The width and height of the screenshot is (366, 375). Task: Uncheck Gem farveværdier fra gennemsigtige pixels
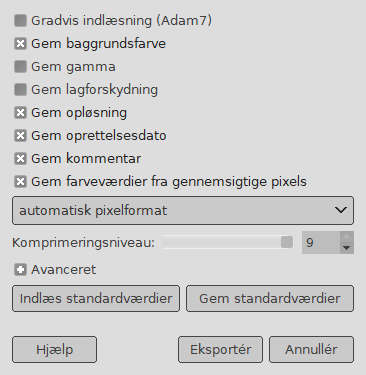(20, 182)
